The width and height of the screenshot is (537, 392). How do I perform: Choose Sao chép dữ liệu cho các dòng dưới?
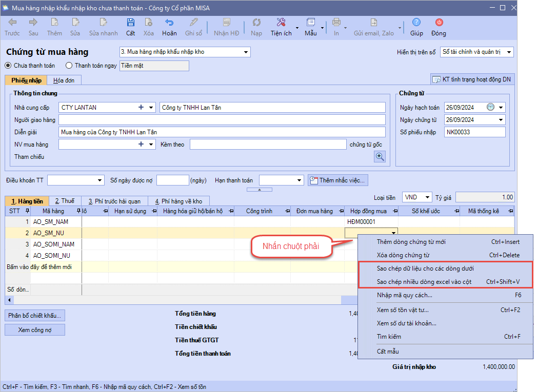tap(425, 268)
